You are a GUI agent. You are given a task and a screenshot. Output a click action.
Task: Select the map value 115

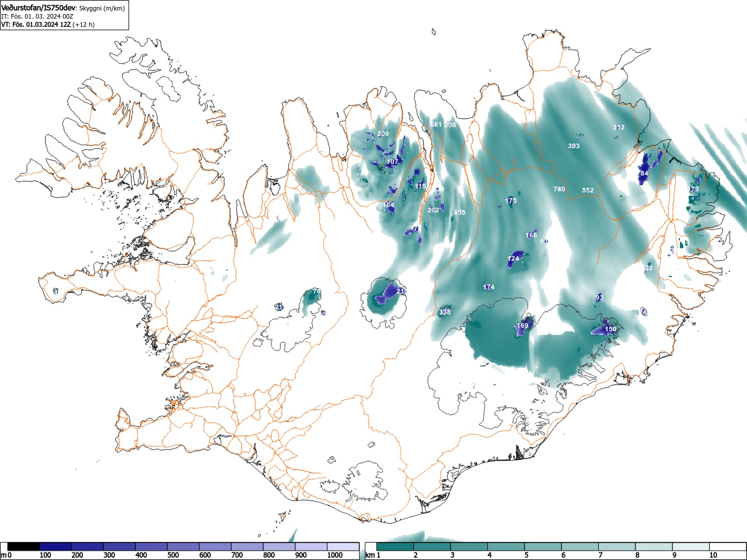[420, 187]
